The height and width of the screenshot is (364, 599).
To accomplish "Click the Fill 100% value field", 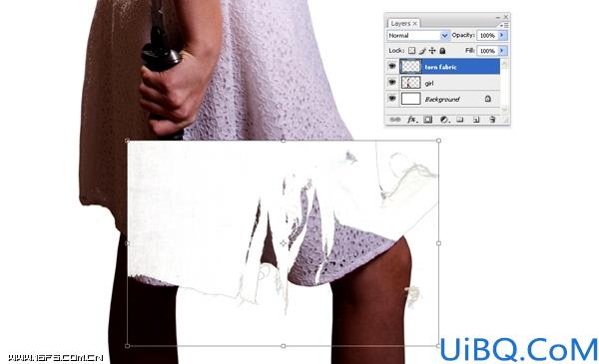I will (x=487, y=51).
